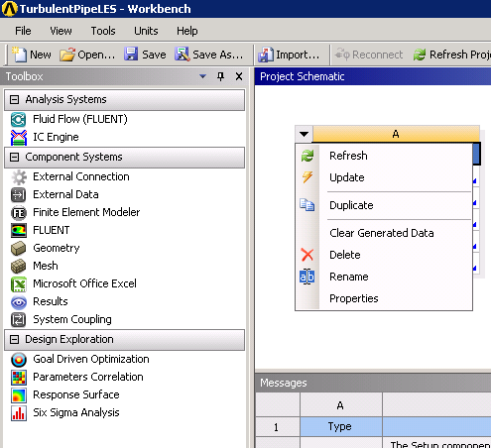
Task: Click column A header in Messages table
Action: 341,405
